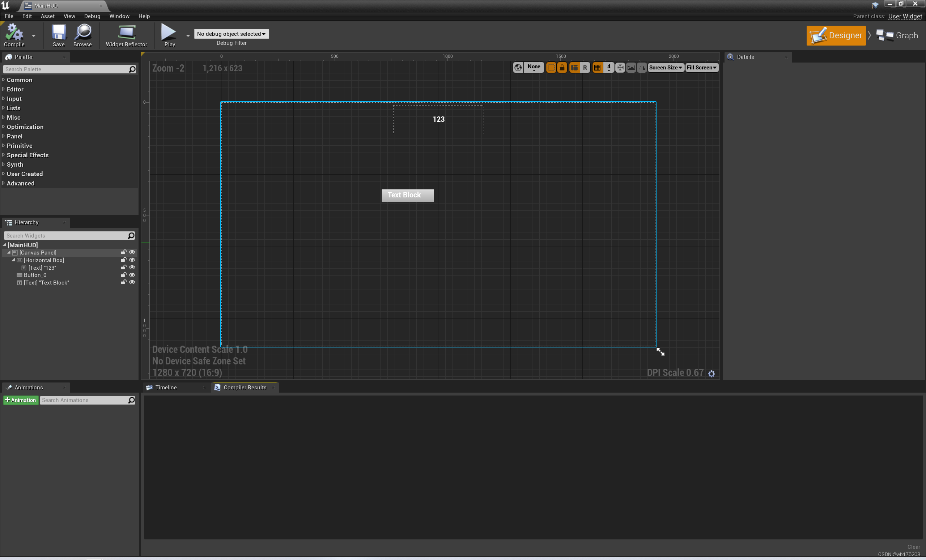Viewport: 926px width, 560px height.
Task: Click the localization globe icon
Action: click(518, 68)
